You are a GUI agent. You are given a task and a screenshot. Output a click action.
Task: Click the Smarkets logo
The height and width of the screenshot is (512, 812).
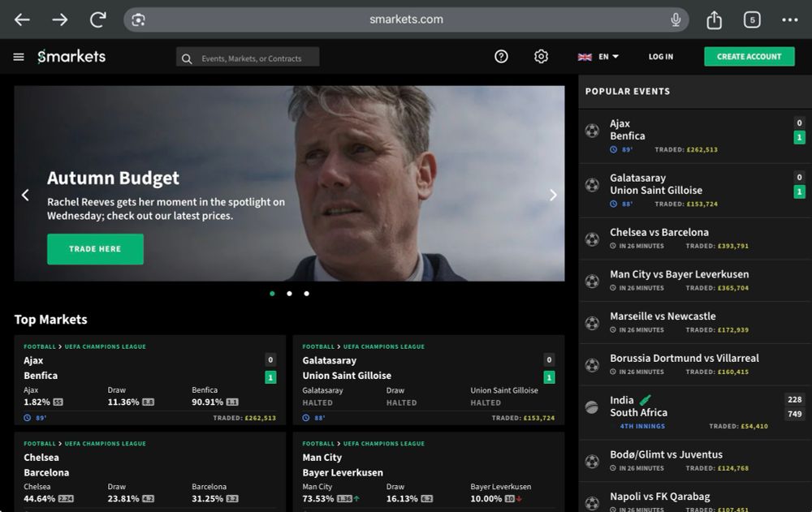71,56
